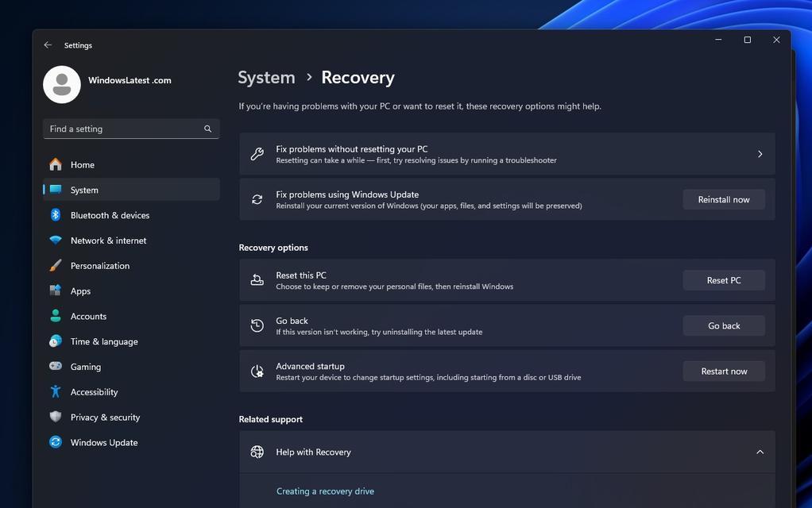The width and height of the screenshot is (812, 508).
Task: Open Fix problems without resetting your PC chevron
Action: (760, 154)
